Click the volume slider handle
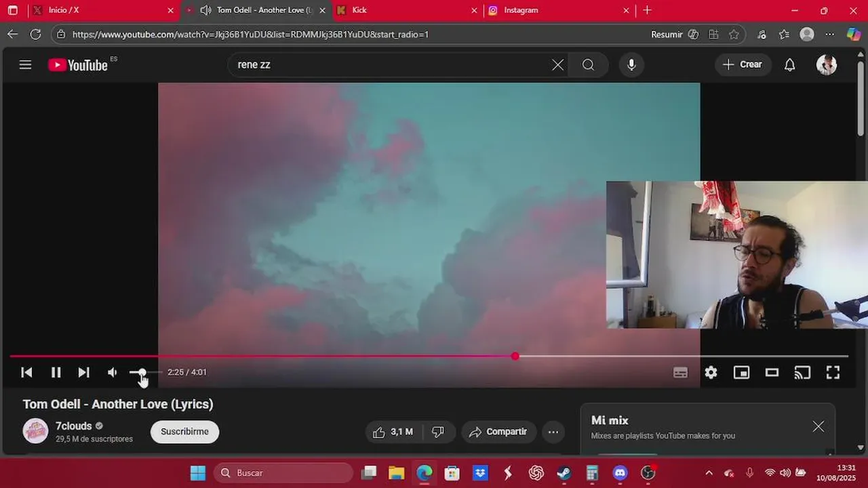This screenshot has width=868, height=488. coord(142,372)
